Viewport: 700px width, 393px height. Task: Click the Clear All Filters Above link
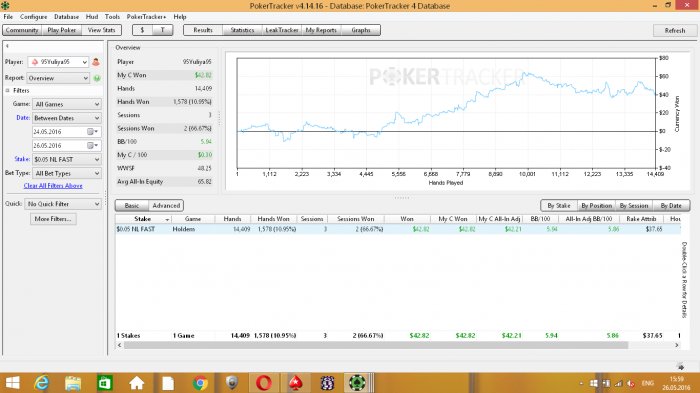(x=53, y=186)
